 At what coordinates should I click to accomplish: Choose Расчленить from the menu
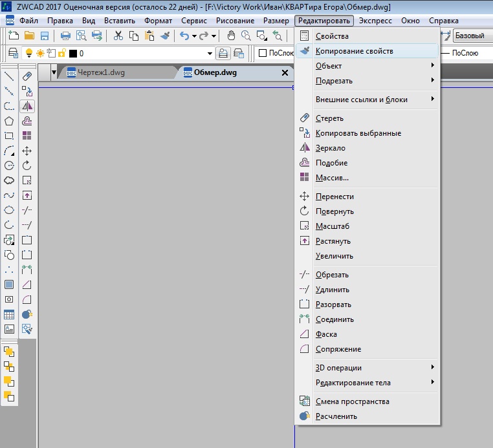(x=367, y=416)
